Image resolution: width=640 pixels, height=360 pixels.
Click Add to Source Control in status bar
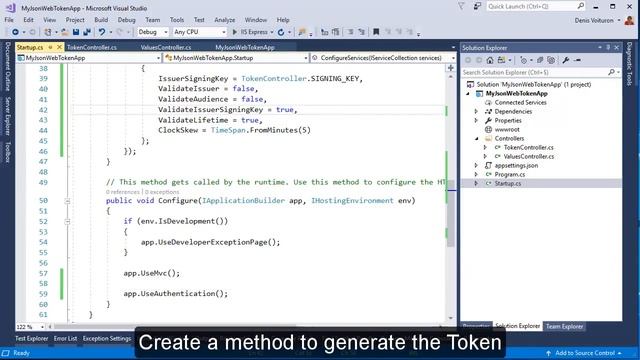point(585,353)
